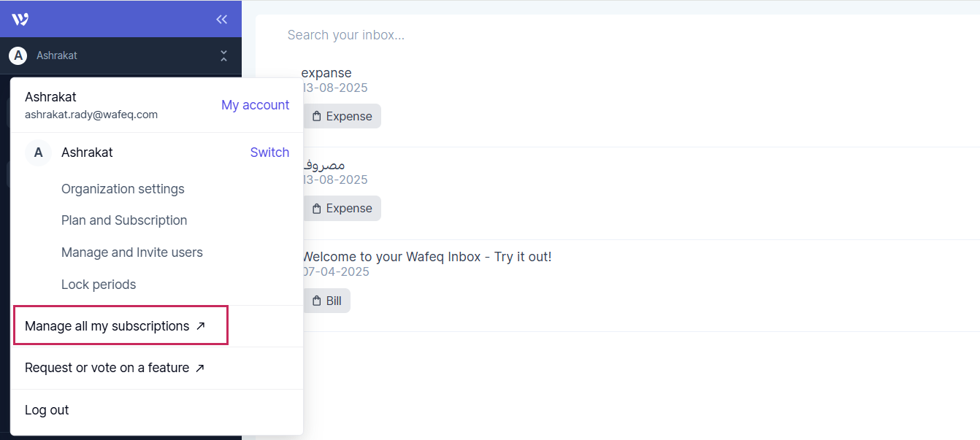980x440 pixels.
Task: Click the Ashrakat avatar circle
Action: [18, 55]
